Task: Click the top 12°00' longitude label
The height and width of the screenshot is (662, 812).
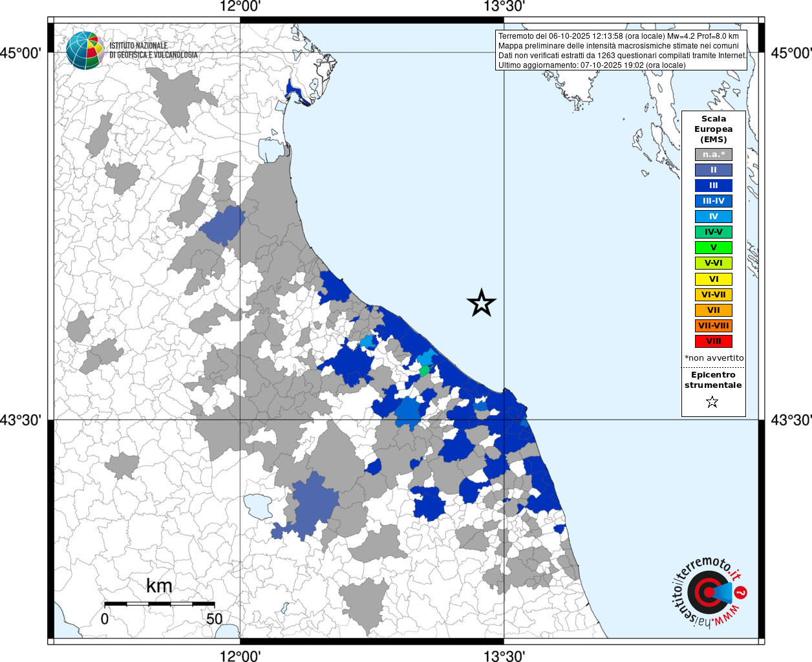Action: coord(240,6)
